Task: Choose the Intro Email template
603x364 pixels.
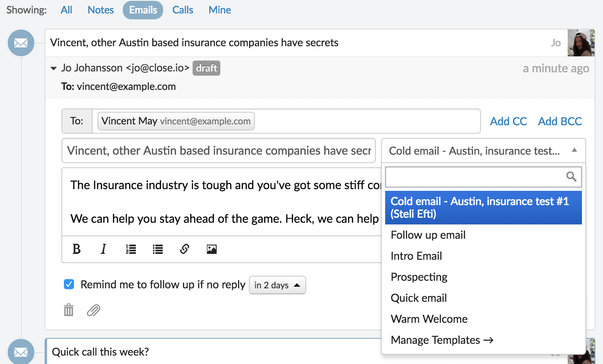Action: pos(484,256)
